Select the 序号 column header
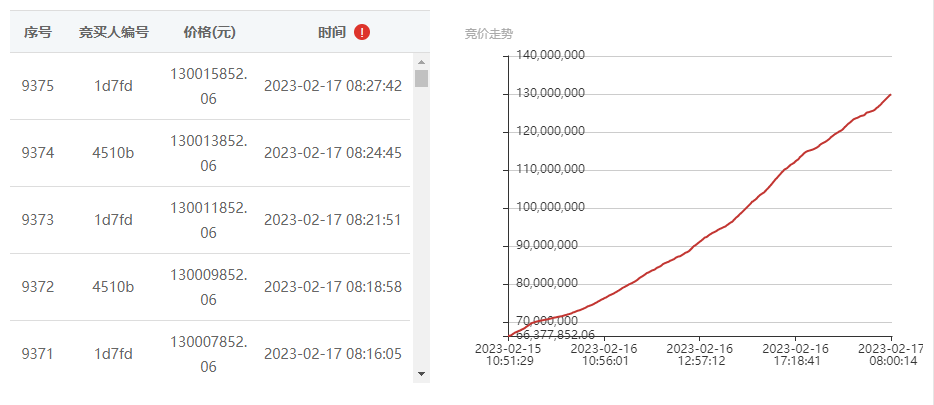The image size is (934, 405). coord(38,32)
